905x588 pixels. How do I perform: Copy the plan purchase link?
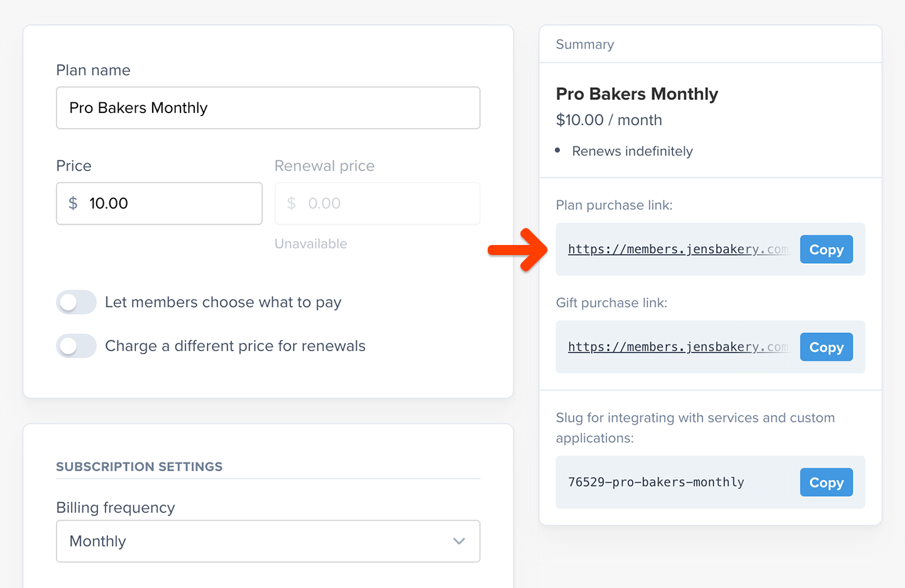tap(826, 249)
